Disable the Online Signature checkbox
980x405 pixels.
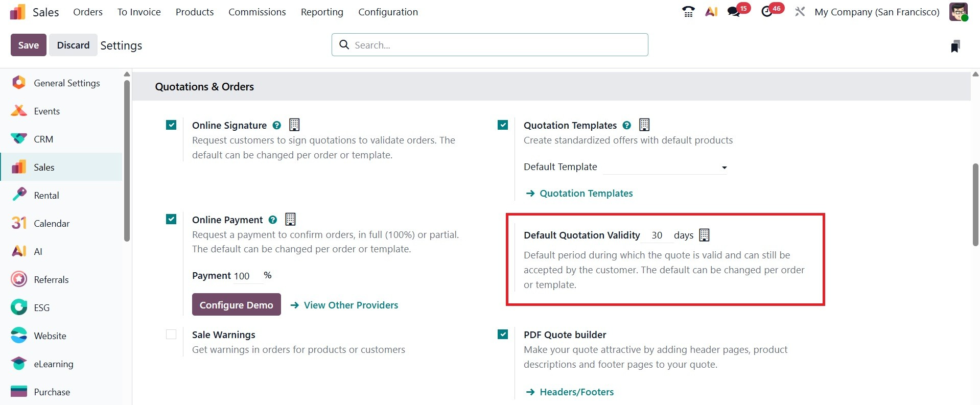(171, 125)
